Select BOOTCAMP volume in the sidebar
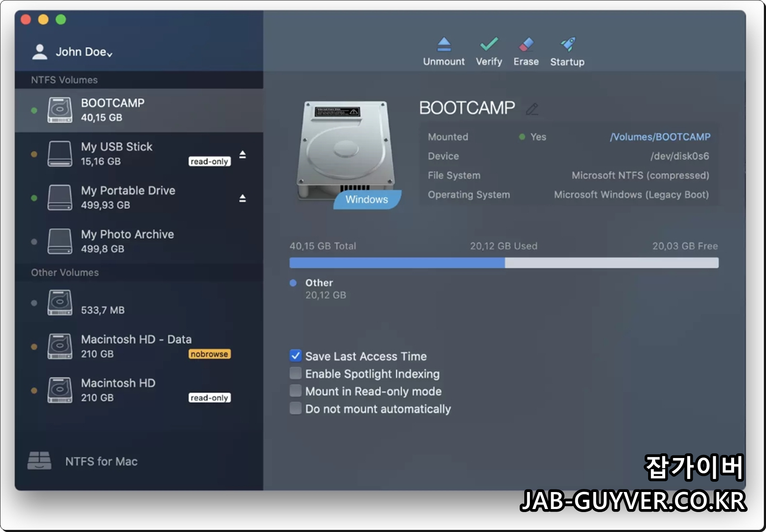The height and width of the screenshot is (532, 766). (x=139, y=110)
